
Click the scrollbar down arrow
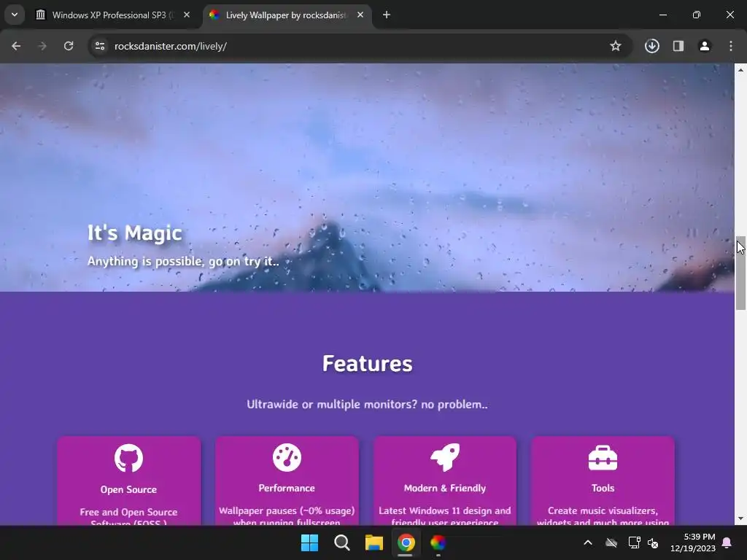741,518
